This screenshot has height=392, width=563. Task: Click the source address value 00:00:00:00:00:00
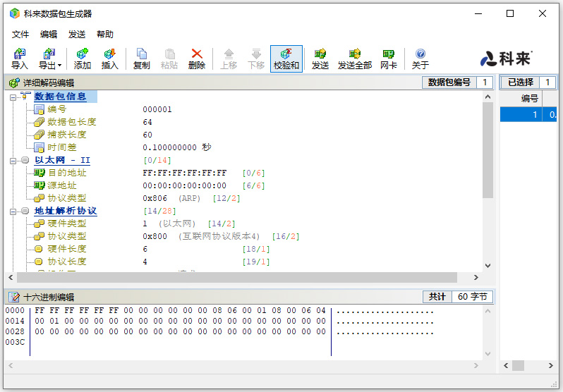click(185, 185)
